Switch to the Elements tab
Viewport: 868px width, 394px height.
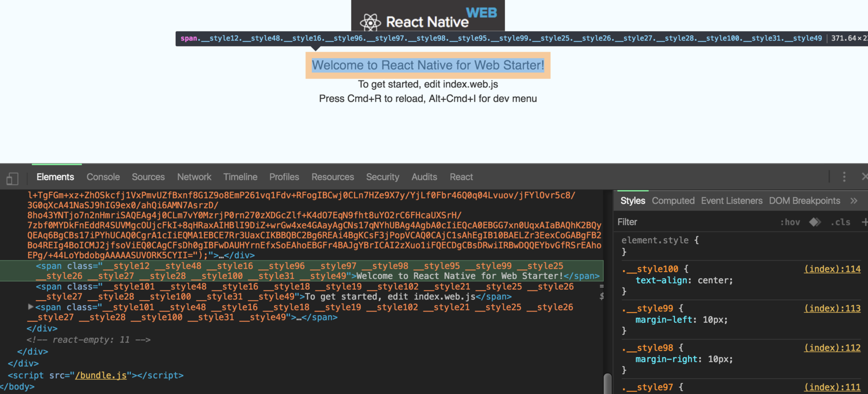tap(55, 177)
